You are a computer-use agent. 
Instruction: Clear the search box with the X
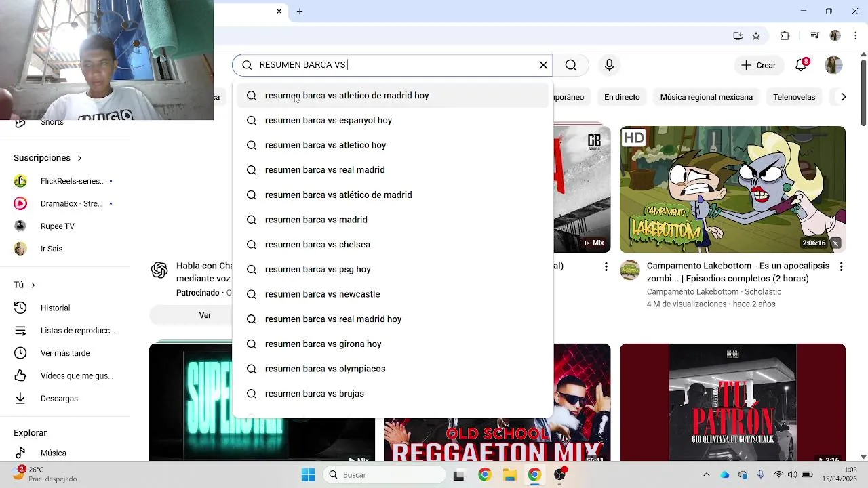[543, 65]
